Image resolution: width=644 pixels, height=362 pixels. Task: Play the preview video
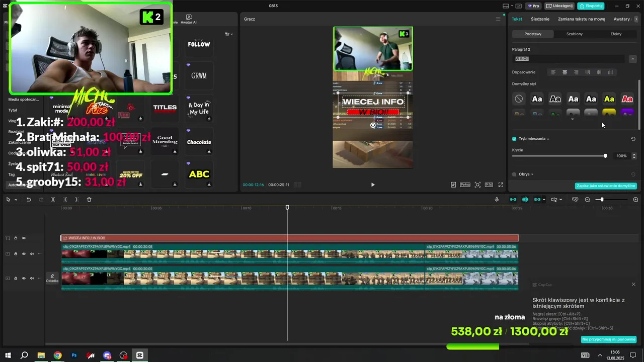tap(373, 185)
